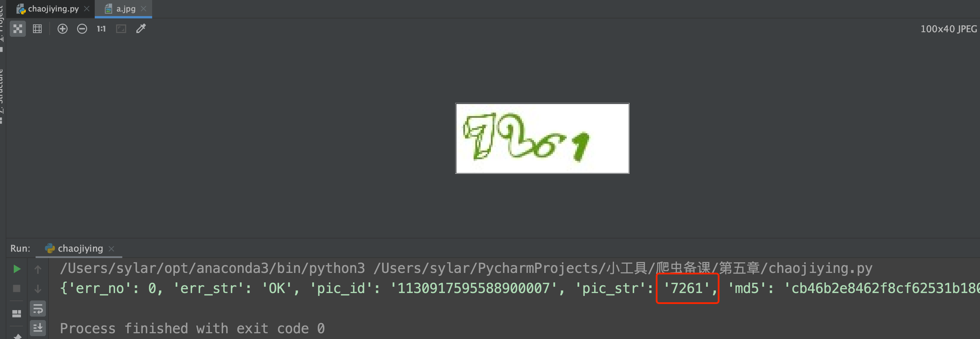The image size is (980, 339).
Task: Close the a.jpg tab
Action: click(x=144, y=8)
